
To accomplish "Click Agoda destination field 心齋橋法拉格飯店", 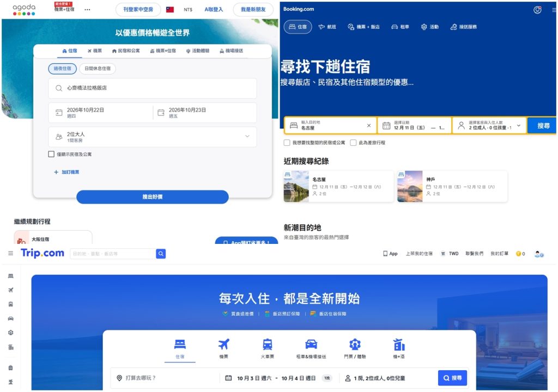I will pyautogui.click(x=153, y=88).
